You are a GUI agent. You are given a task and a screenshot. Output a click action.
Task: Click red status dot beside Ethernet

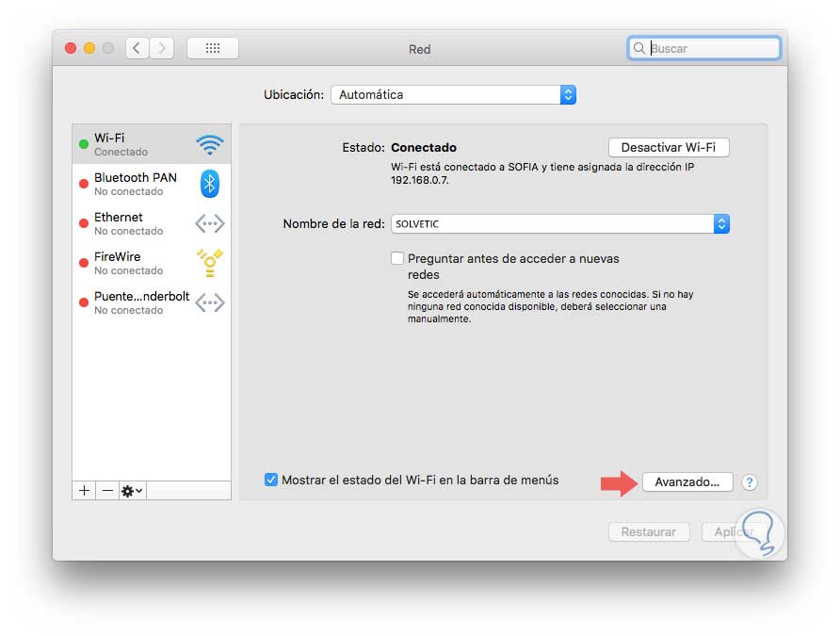pos(84,223)
